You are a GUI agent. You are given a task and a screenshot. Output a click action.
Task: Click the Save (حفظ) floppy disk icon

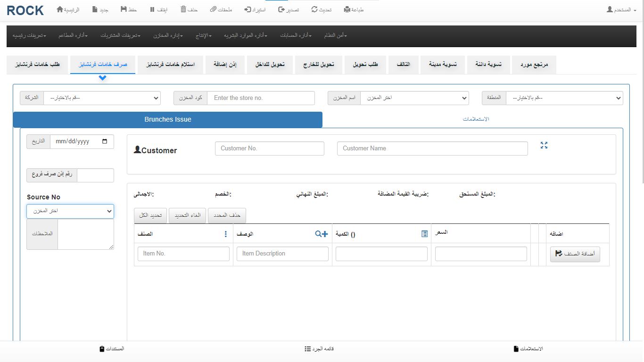point(124,9)
